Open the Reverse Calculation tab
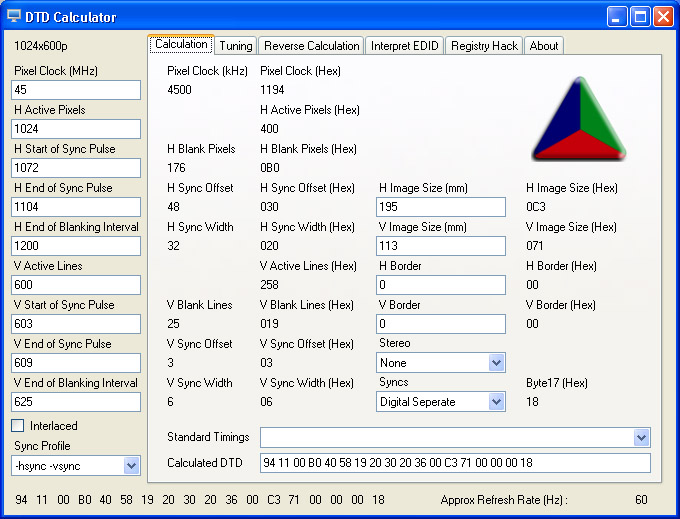This screenshot has width=680, height=519. (311, 46)
